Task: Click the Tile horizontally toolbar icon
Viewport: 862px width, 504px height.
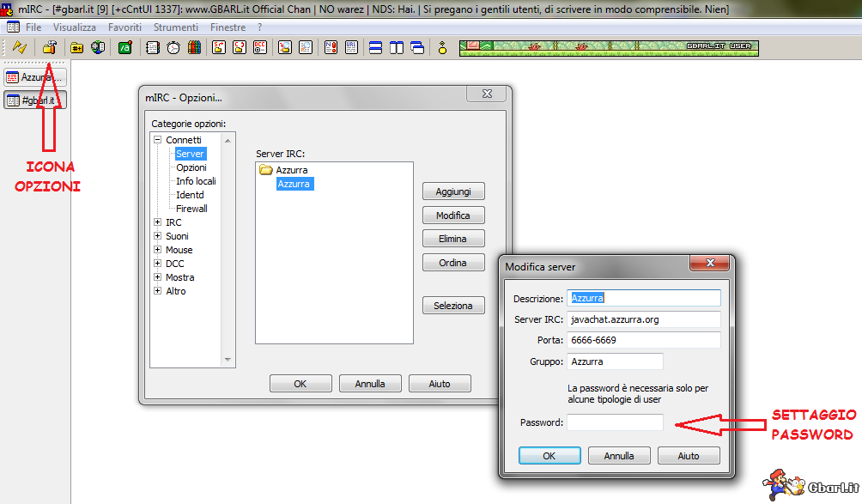Action: pos(375,48)
